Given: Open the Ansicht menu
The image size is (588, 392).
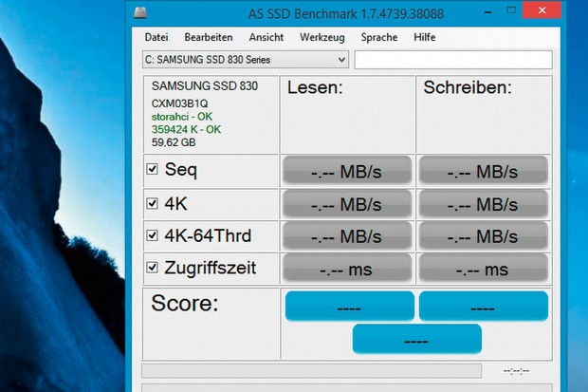Looking at the screenshot, I should tap(266, 37).
